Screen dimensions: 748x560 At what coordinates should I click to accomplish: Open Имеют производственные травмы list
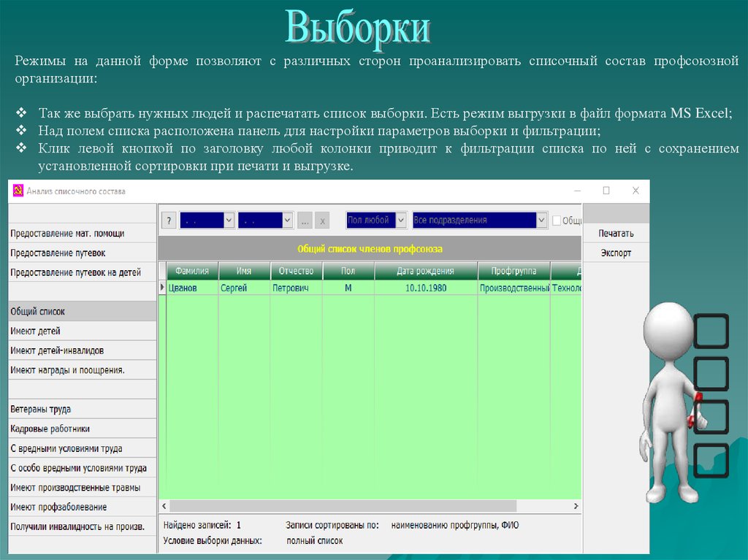click(x=83, y=488)
